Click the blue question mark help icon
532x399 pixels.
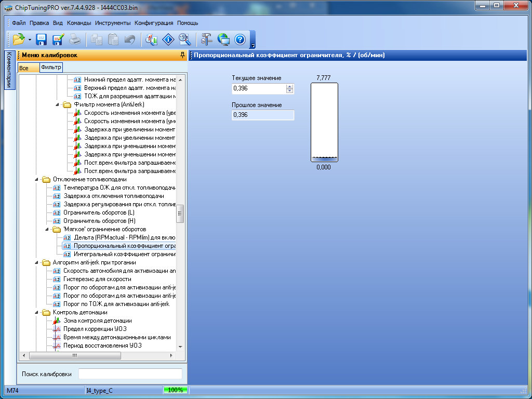[240, 39]
